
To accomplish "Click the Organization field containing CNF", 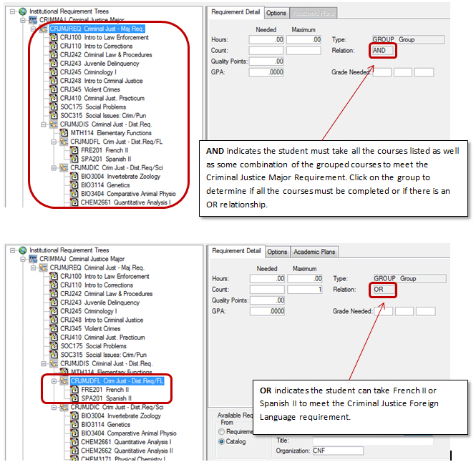I will [338, 451].
